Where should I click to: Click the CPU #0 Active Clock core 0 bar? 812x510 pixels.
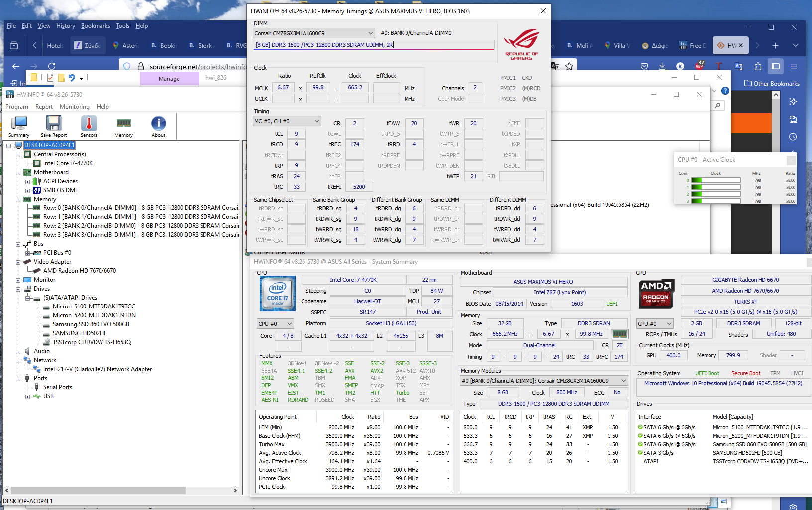pos(716,180)
